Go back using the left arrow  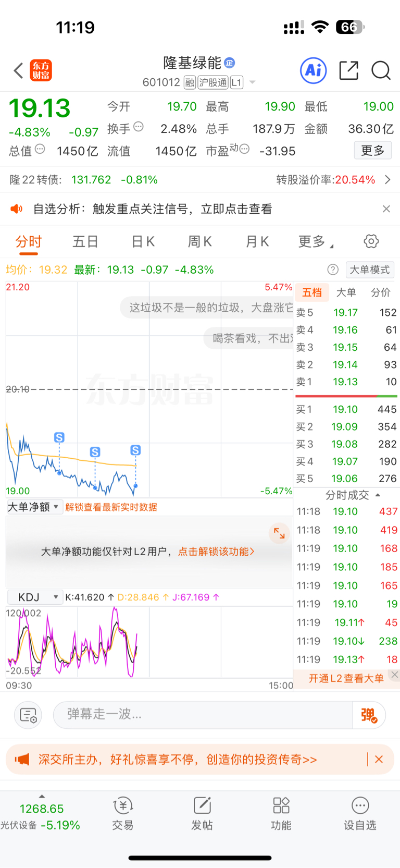[x=19, y=70]
